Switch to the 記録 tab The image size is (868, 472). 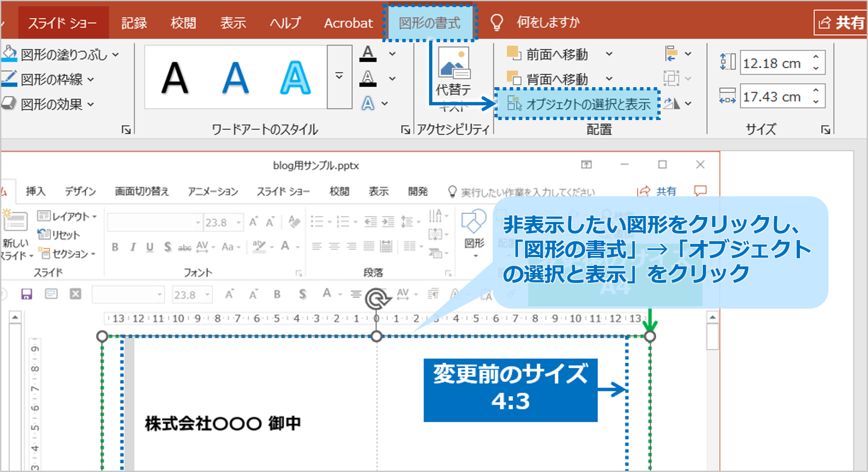(134, 23)
